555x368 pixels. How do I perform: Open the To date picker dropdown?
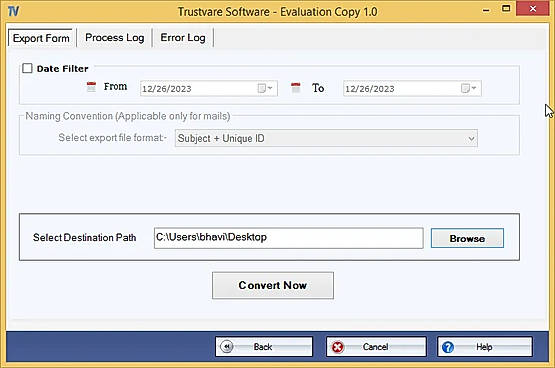[x=469, y=88]
